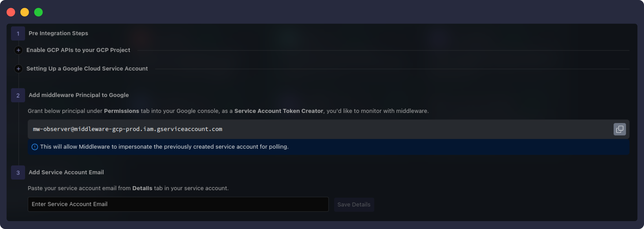The width and height of the screenshot is (644, 229).
Task: Select the Pre Integration Steps heading
Action: tap(58, 33)
